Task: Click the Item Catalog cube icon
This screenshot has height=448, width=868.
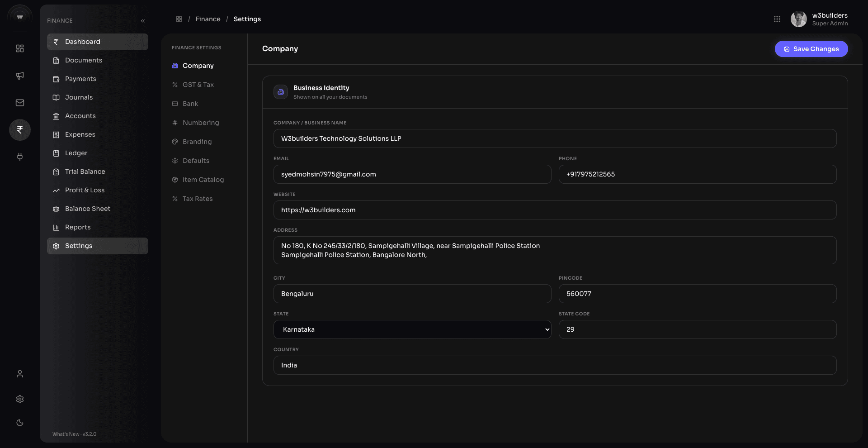Action: pyautogui.click(x=175, y=180)
